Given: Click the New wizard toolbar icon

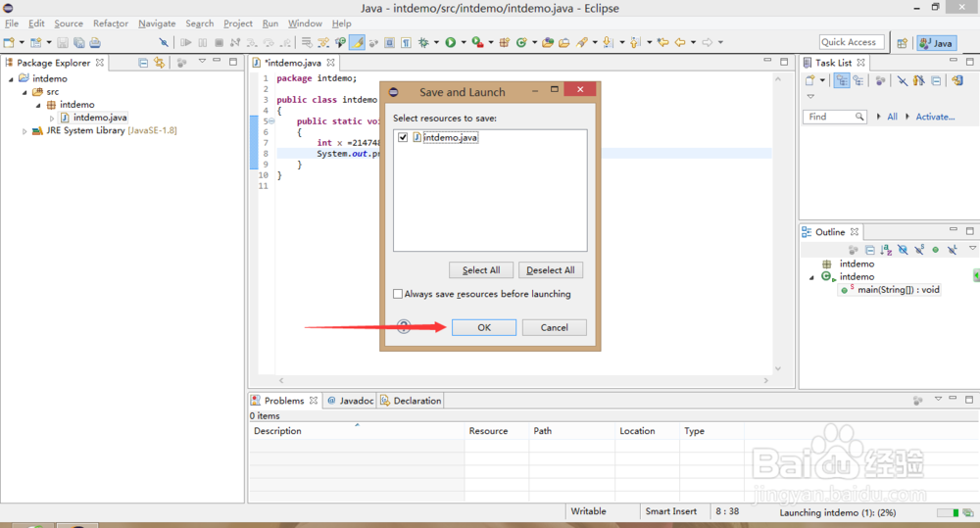Looking at the screenshot, I should pos(9,42).
